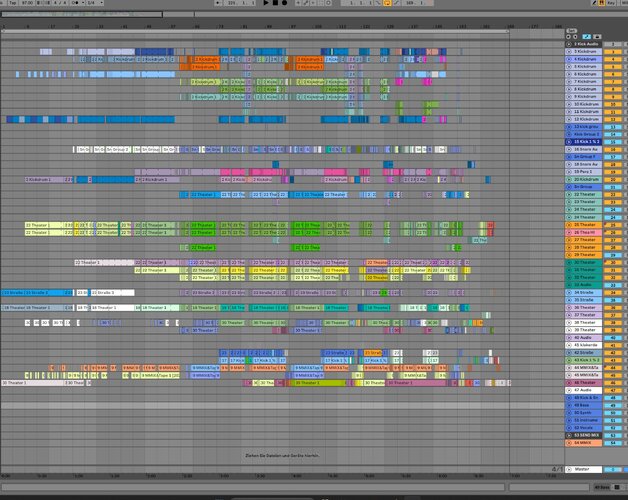Toggle the punch-out switch
628x500 pixels.
click(x=397, y=3)
